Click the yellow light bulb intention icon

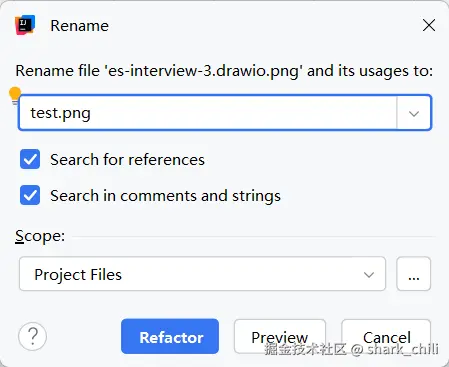click(x=15, y=96)
